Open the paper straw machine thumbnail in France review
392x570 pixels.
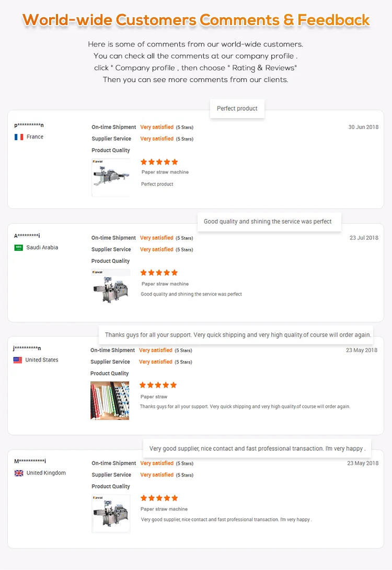pos(111,178)
